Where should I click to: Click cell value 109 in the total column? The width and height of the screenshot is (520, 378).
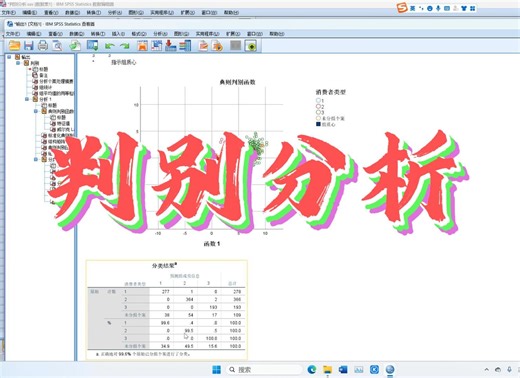point(237,315)
